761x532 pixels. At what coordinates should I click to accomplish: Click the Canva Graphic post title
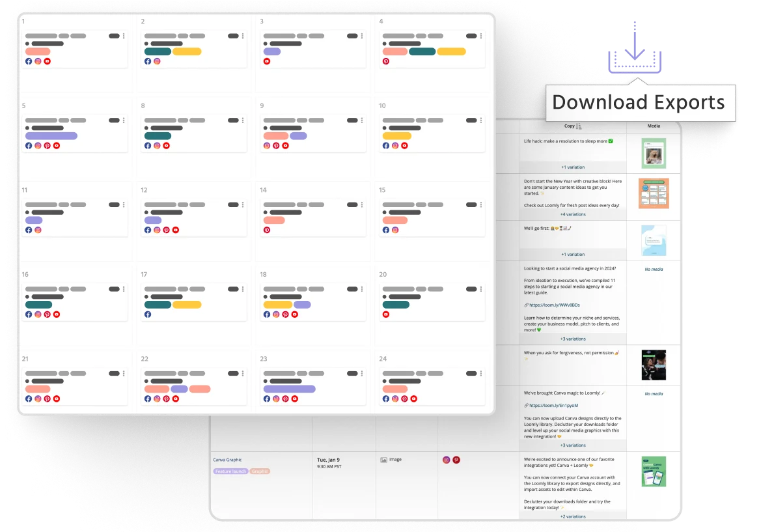pyautogui.click(x=227, y=459)
